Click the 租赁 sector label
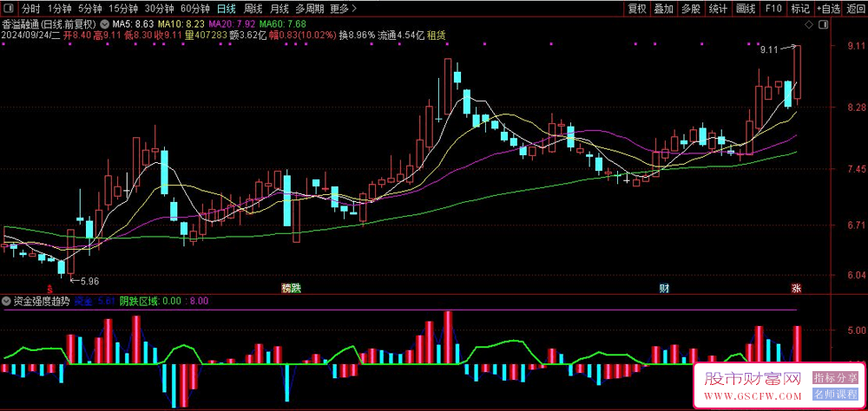 click(437, 35)
